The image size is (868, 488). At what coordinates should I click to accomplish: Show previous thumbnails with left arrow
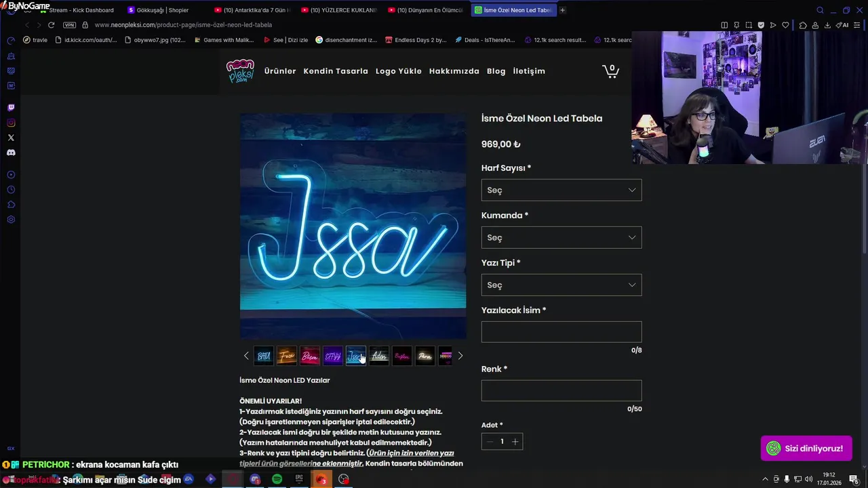point(246,356)
